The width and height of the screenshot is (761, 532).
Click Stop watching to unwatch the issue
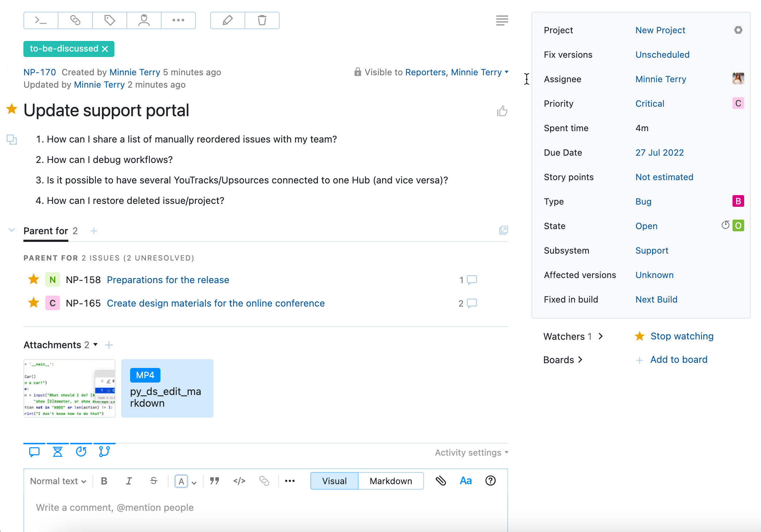pos(681,336)
